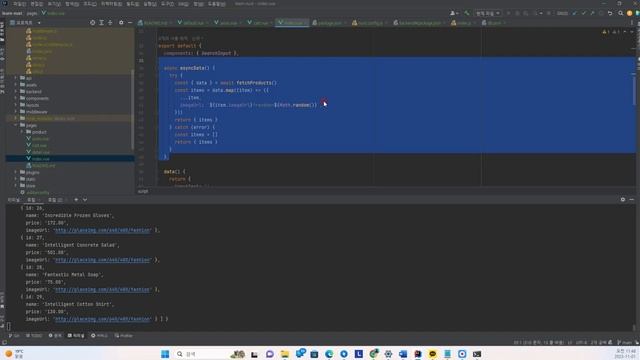The width and height of the screenshot is (640, 360).
Task: Click the editor vertical scrollbar
Action: (634, 91)
